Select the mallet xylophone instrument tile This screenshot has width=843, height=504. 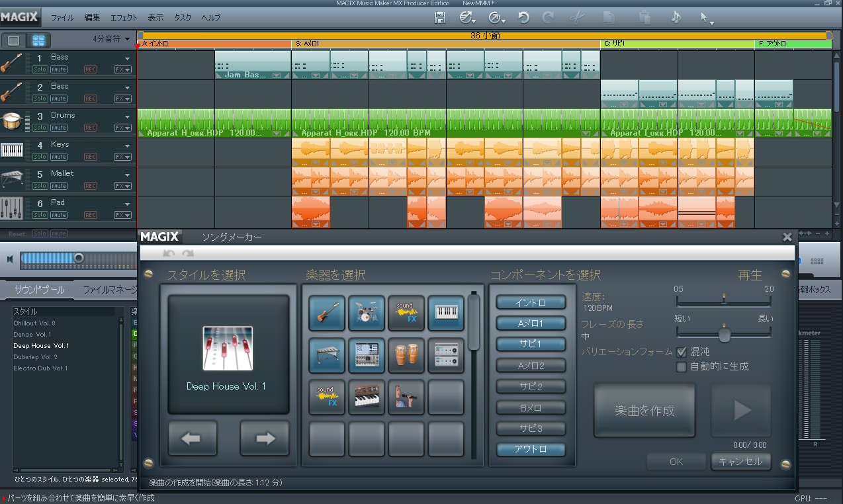(x=327, y=355)
